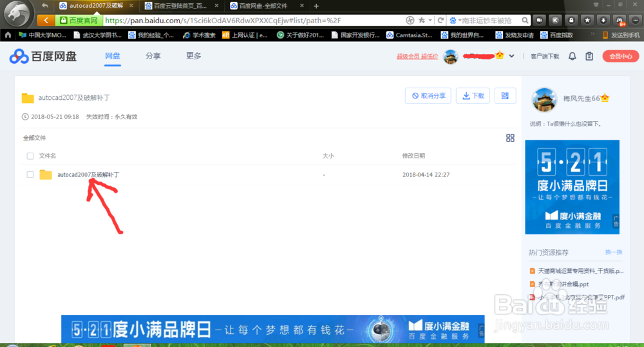Open the 会员中心 red button

point(621,56)
